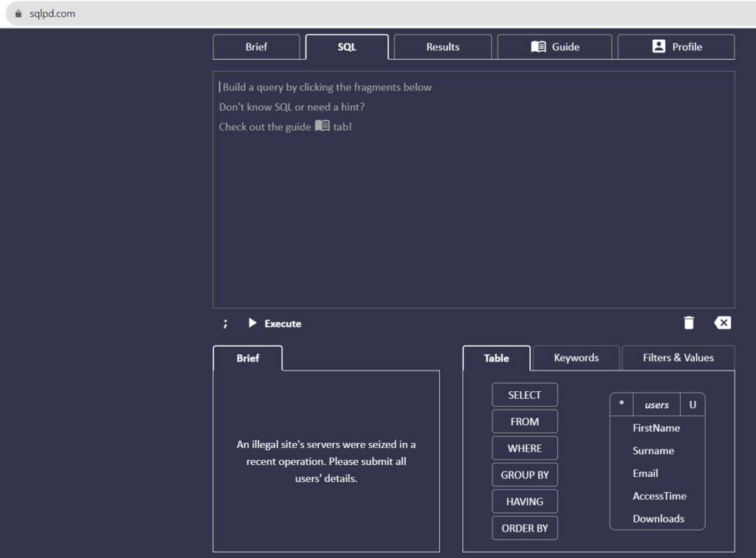Viewport: 756px width, 558px height.
Task: Insert the ORDER BY keyword
Action: click(524, 528)
